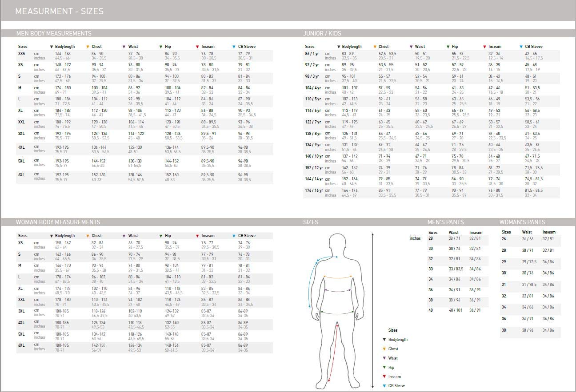Click the black Bodylength triangle in the Junior/Kids header

click(x=339, y=47)
